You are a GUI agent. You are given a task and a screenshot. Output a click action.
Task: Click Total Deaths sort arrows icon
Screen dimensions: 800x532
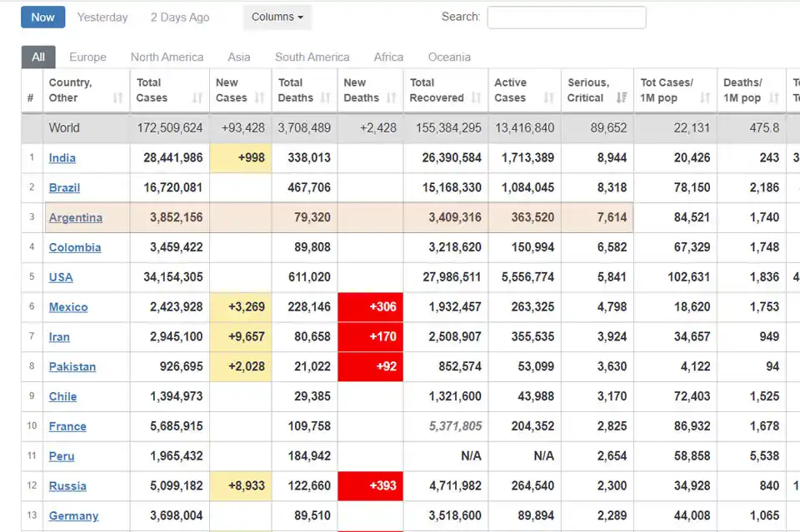[x=325, y=98]
